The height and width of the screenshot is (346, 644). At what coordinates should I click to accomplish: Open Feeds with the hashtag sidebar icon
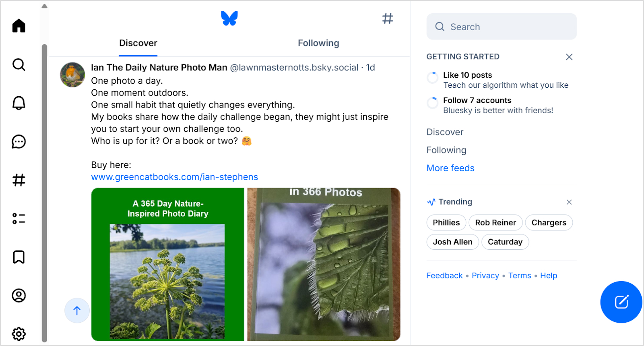(x=18, y=180)
